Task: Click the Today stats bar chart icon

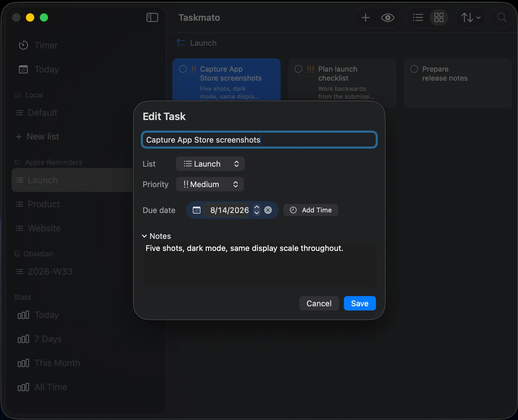Action: pos(23,315)
